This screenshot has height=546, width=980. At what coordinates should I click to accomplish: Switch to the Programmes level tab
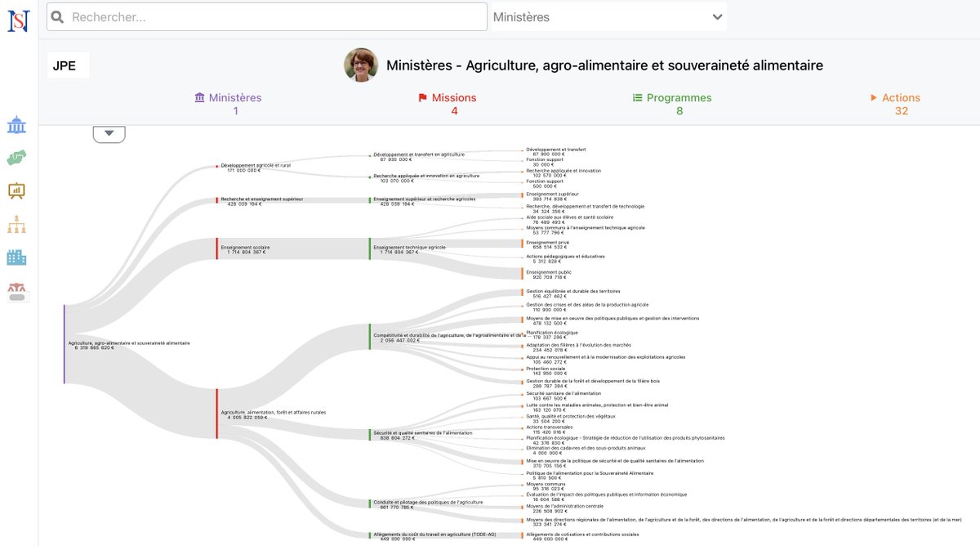pos(672,104)
